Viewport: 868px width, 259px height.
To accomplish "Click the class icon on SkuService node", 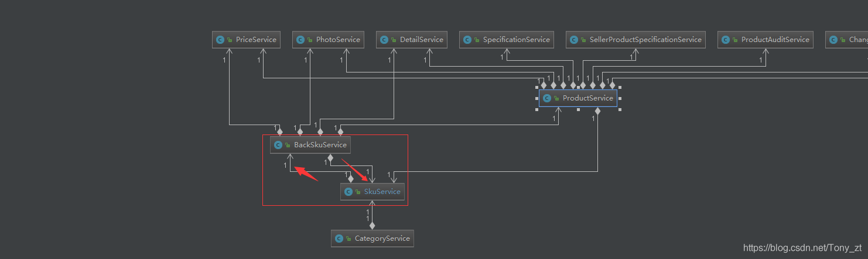I will 348,192.
